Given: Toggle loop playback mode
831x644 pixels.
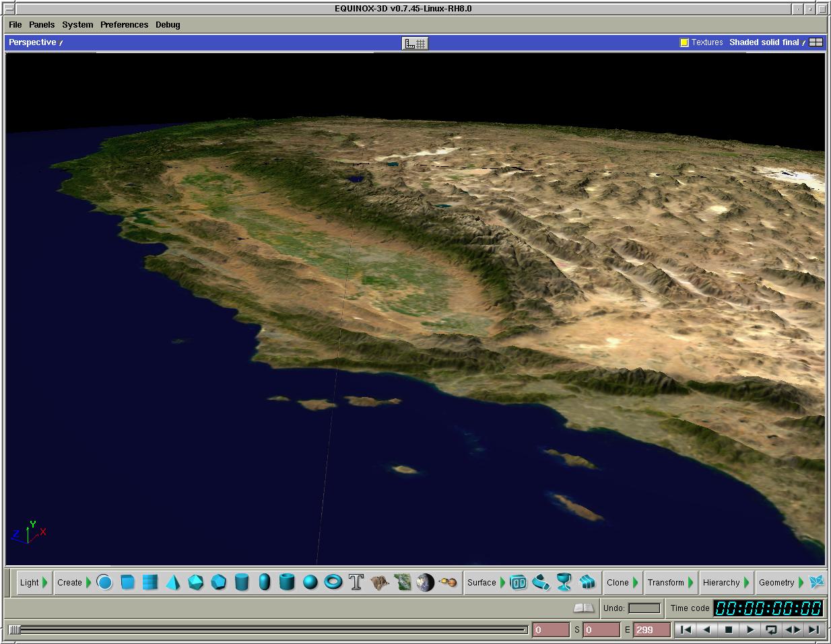Looking at the screenshot, I should point(771,630).
